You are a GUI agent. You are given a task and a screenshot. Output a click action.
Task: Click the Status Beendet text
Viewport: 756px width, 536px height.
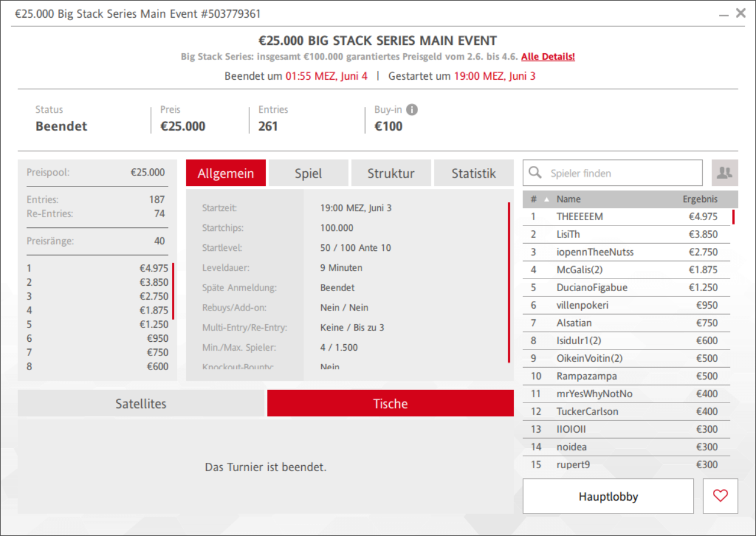coord(61,126)
